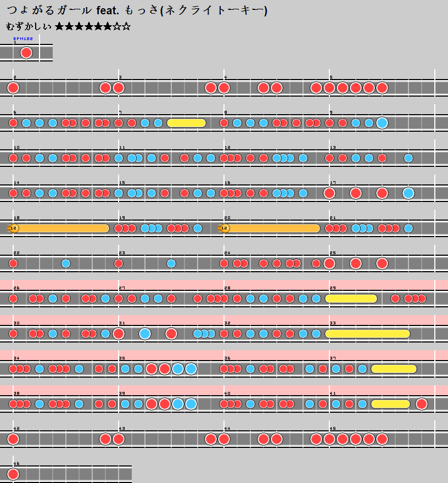Click the blue BPM122 label
The image size is (448, 483).
click(x=23, y=38)
